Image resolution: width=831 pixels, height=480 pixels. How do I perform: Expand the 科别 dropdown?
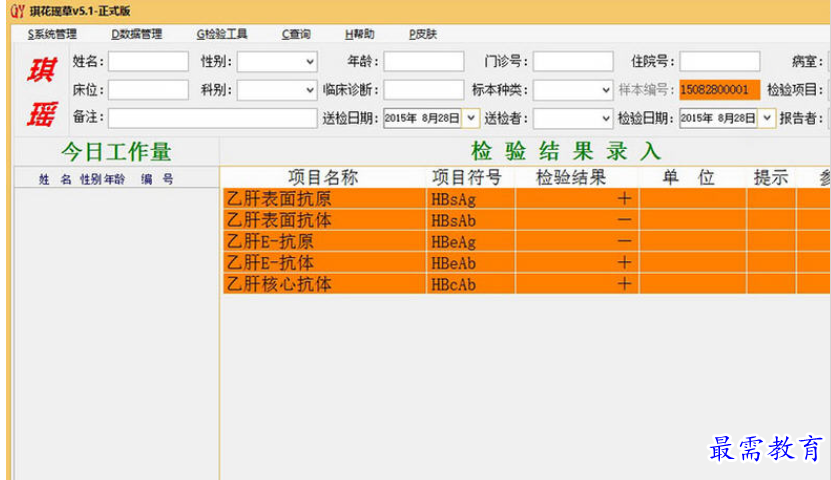click(x=306, y=90)
